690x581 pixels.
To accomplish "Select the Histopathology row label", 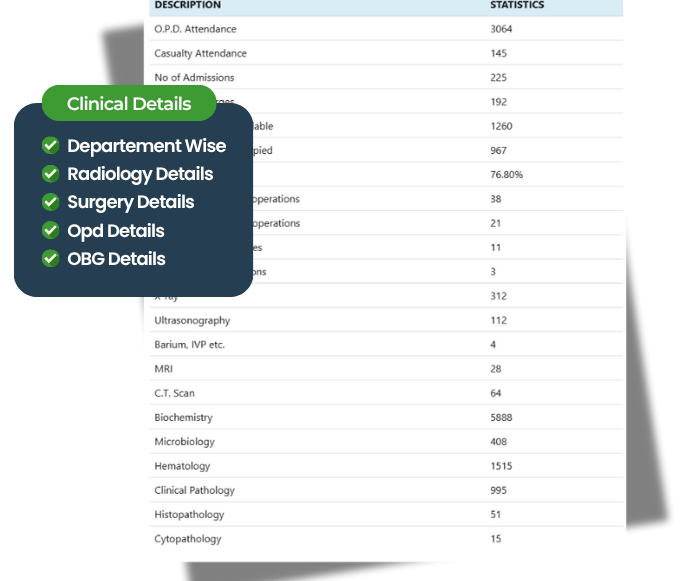I will [189, 515].
